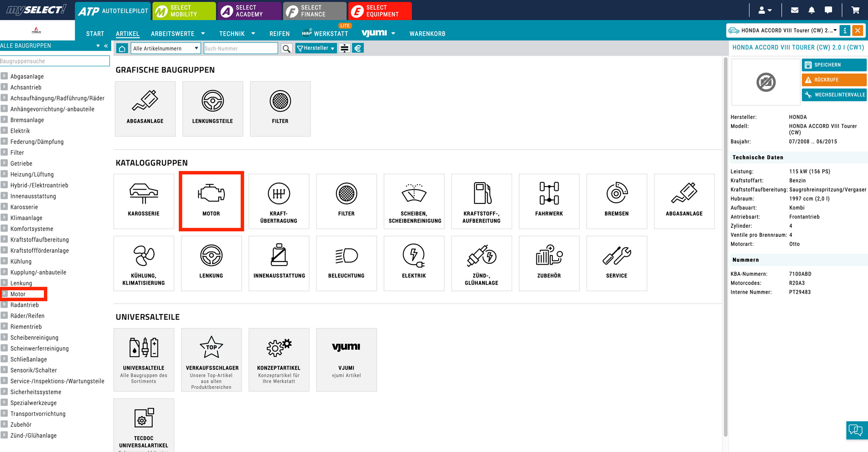Open the shopping cart icon
The height and width of the screenshot is (452, 868).
855,10
